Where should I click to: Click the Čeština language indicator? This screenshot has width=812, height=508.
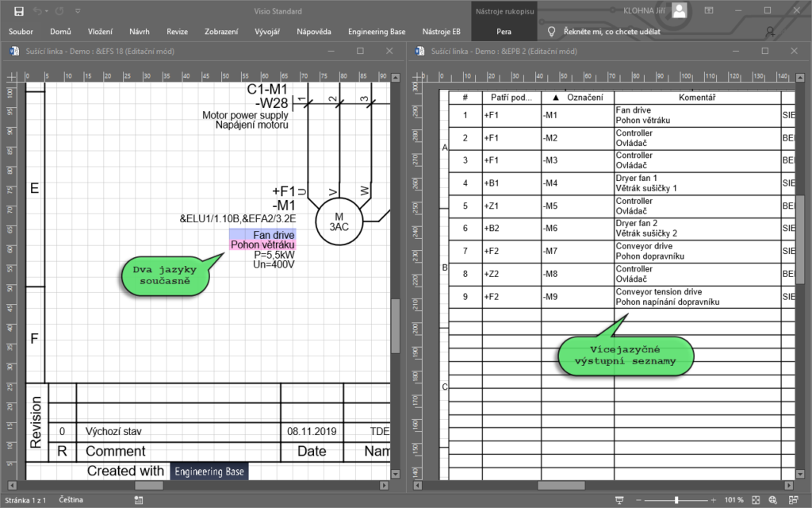click(x=73, y=499)
